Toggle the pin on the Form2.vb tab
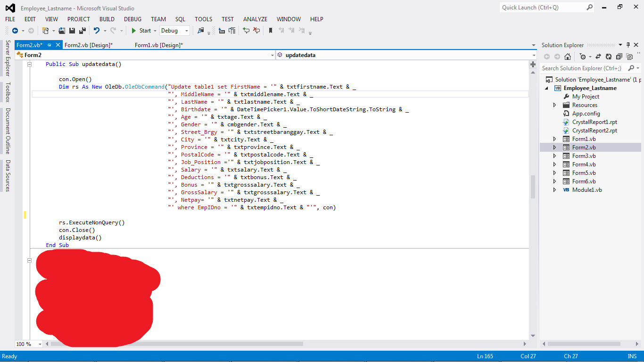Screen dimensions: 644x362 coord(50,45)
